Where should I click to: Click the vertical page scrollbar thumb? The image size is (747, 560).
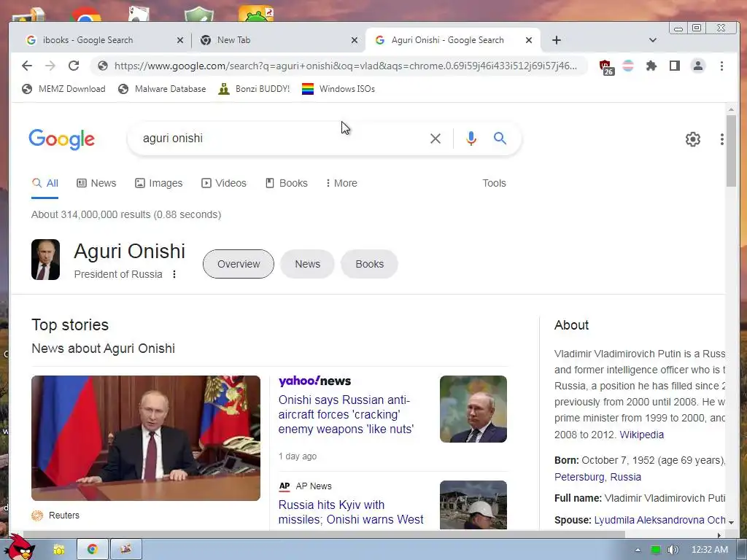pos(731,151)
